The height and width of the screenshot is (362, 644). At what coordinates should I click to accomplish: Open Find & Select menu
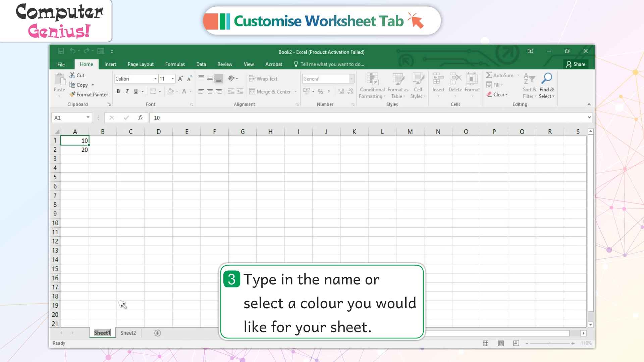click(x=547, y=86)
